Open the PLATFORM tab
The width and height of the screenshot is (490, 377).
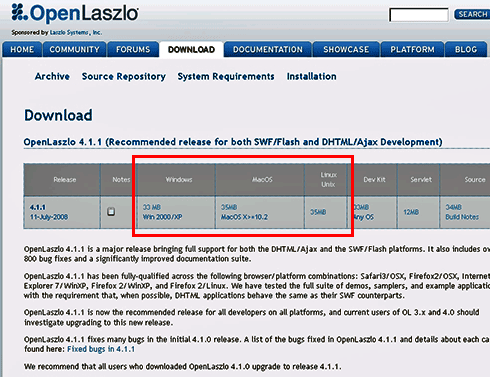(x=412, y=49)
